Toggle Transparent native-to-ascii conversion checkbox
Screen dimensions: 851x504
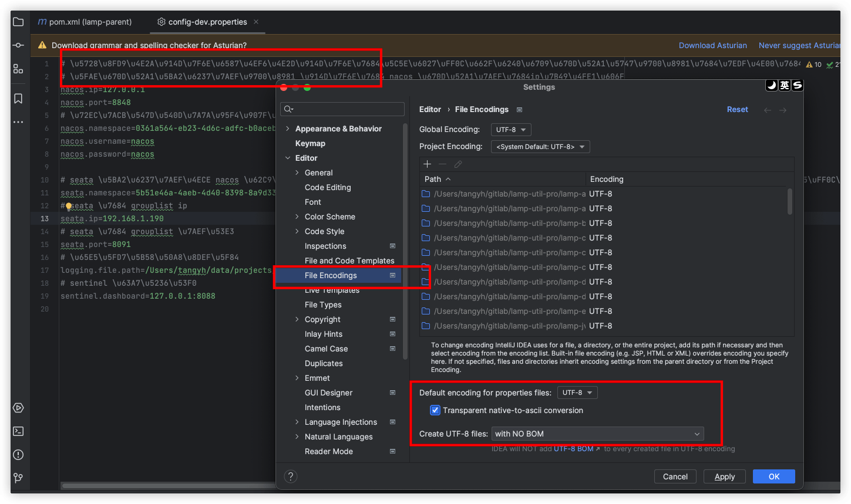pyautogui.click(x=435, y=410)
